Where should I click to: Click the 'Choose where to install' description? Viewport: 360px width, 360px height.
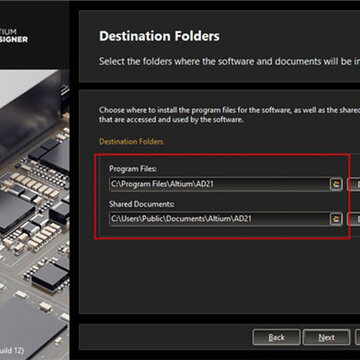(x=229, y=115)
